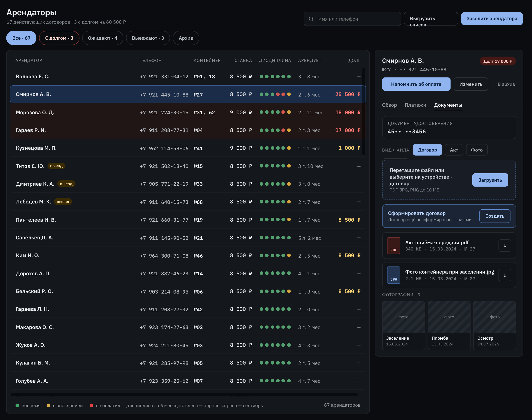This screenshot has width=532, height=420.
Task: Click debt 8 500 ₽ for Ким Н. О.
Action: (x=349, y=256)
